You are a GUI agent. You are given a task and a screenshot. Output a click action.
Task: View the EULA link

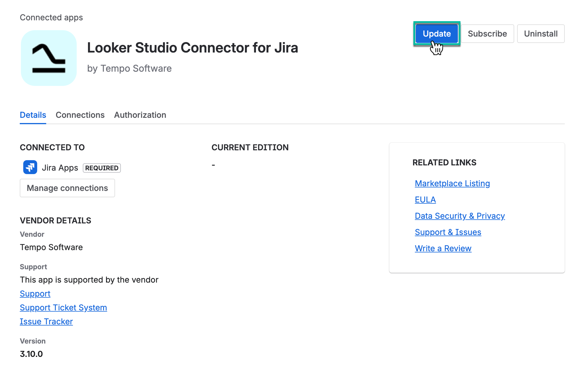(x=425, y=200)
